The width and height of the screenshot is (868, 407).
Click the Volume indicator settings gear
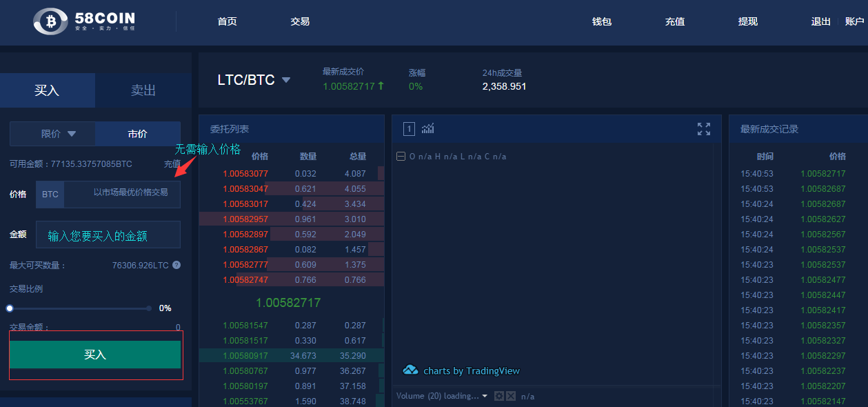(x=500, y=396)
